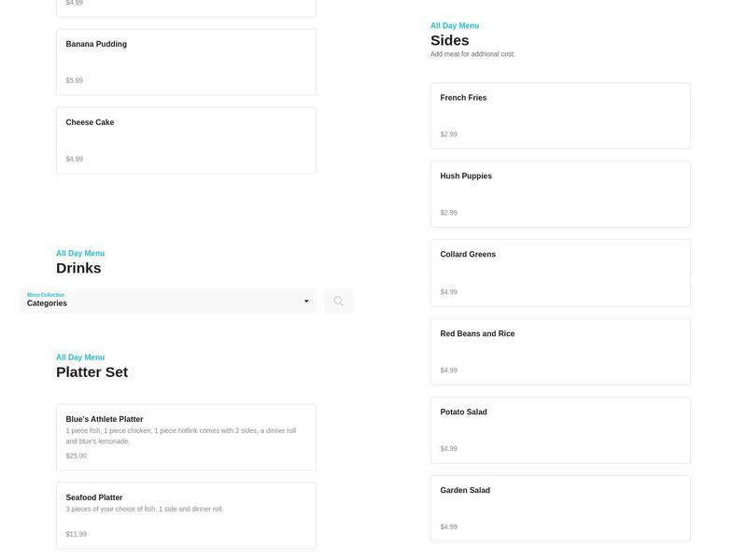Select the Seafood Platter item
This screenshot has width=747, height=560.
(186, 515)
